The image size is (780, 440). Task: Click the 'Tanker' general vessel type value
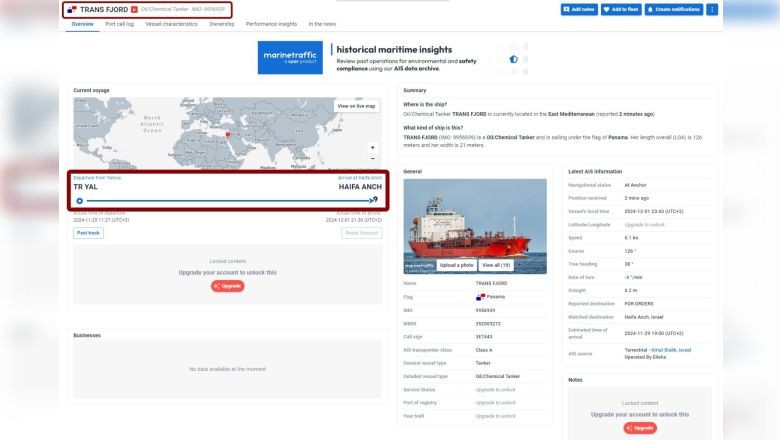point(483,363)
